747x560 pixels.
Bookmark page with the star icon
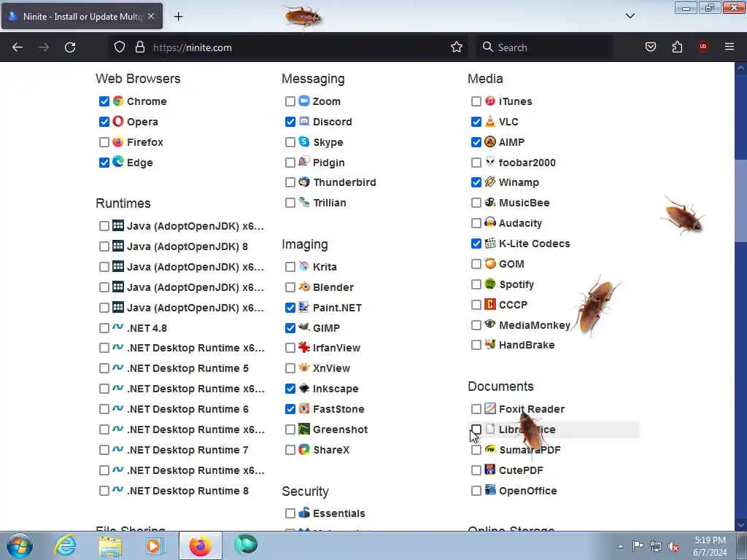[x=457, y=47]
